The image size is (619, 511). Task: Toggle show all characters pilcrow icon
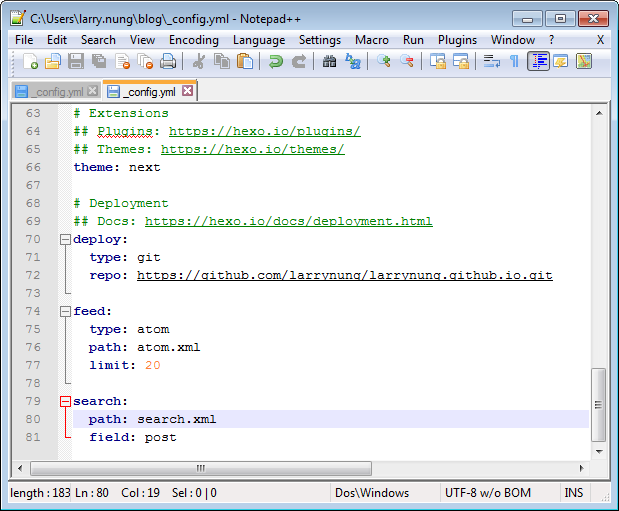pos(514,61)
